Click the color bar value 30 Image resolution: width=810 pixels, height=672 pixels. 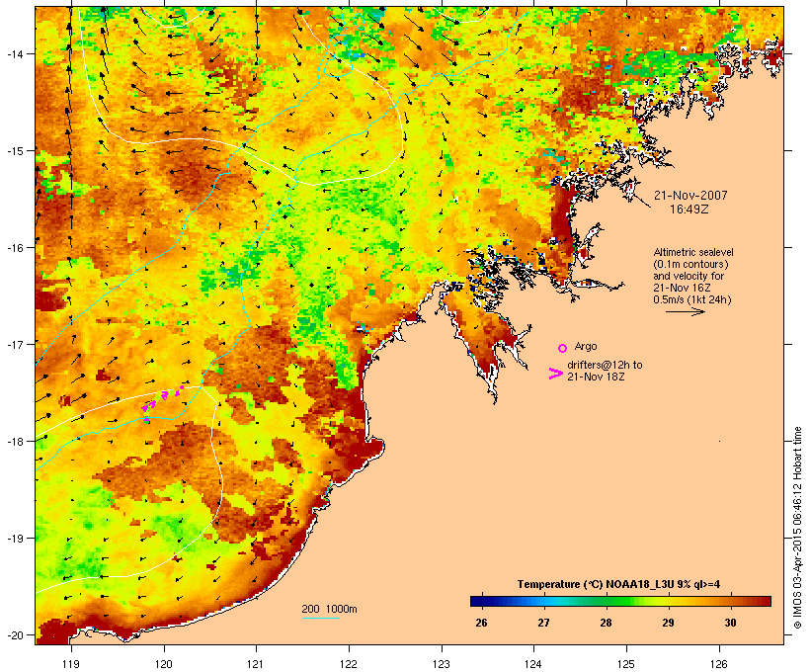730,623
